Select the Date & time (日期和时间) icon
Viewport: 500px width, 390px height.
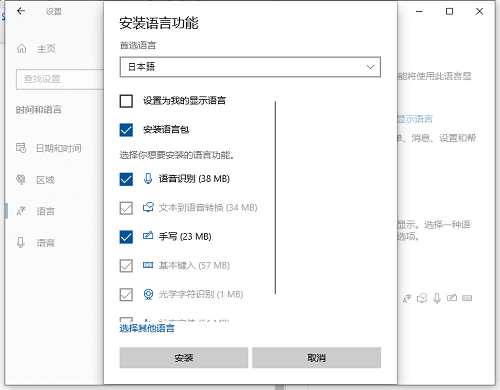[x=21, y=148]
